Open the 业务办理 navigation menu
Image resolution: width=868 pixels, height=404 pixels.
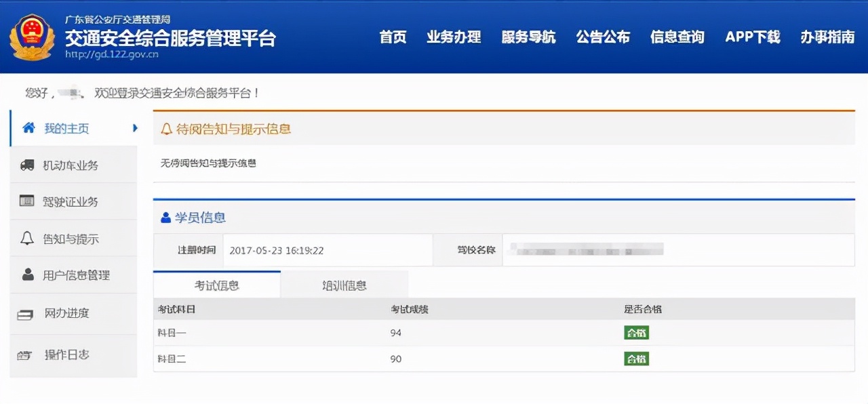[x=454, y=37]
